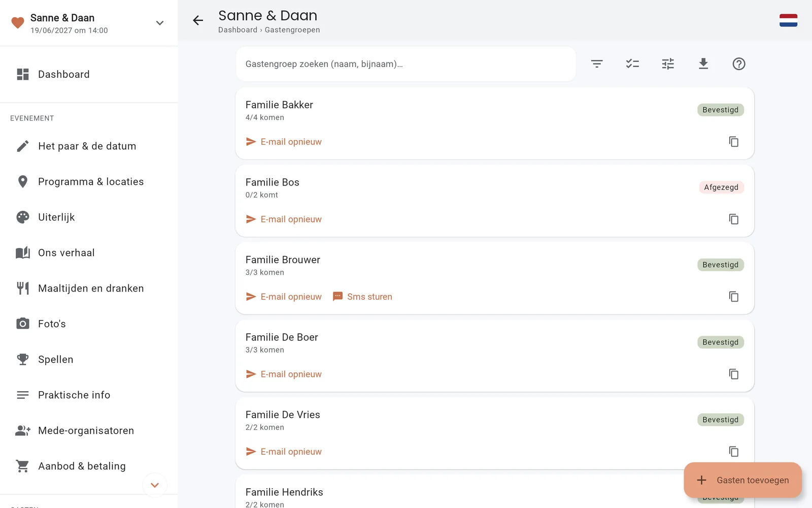Click the Familie Brouwer group title
The height and width of the screenshot is (508, 812).
(283, 260)
